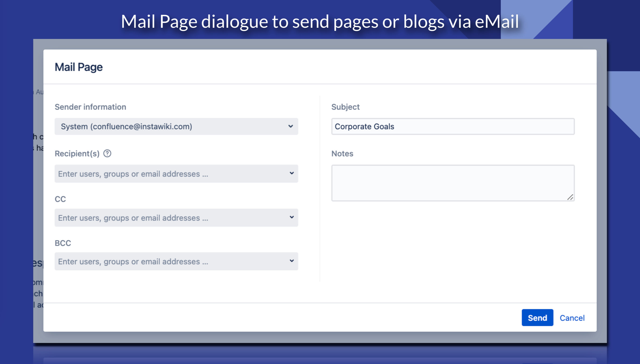Click the Recipient(s) field chevron arrow

(x=292, y=173)
